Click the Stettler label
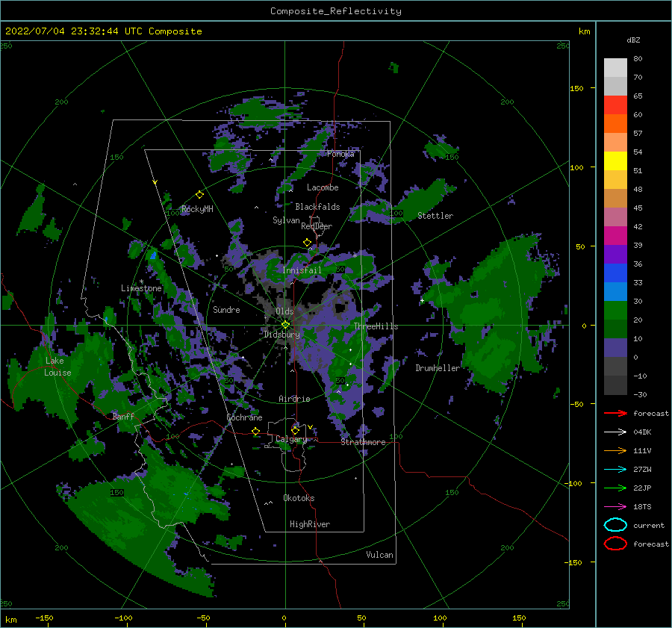Image resolution: width=672 pixels, height=628 pixels. click(x=435, y=216)
